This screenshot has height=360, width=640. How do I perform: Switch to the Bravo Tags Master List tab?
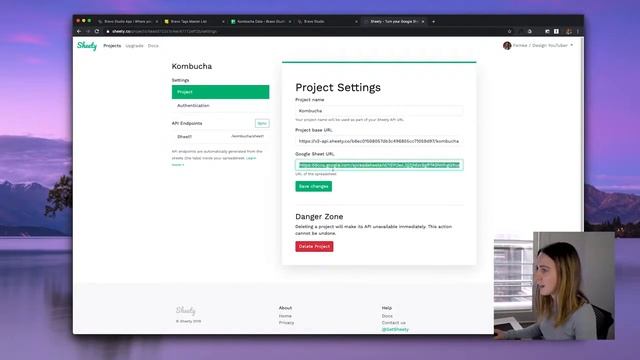pyautogui.click(x=193, y=21)
